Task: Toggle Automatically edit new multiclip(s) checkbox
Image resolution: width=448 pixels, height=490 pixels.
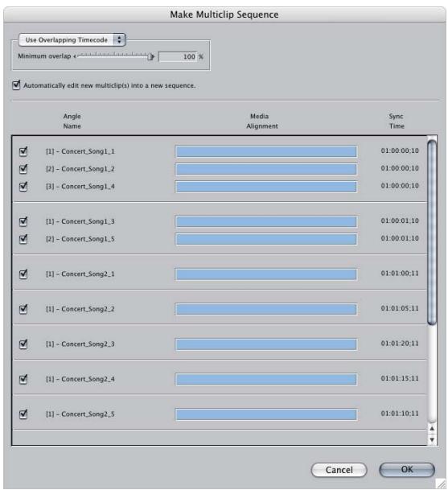Action: pos(16,85)
